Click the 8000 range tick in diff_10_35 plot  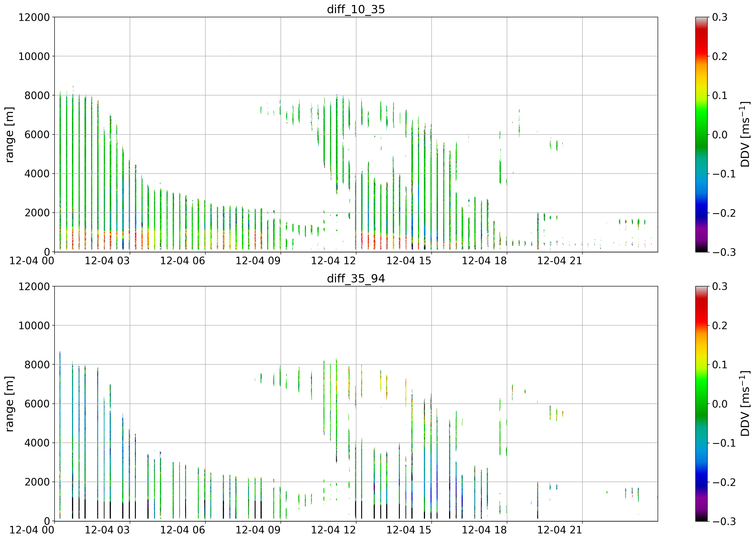point(37,95)
